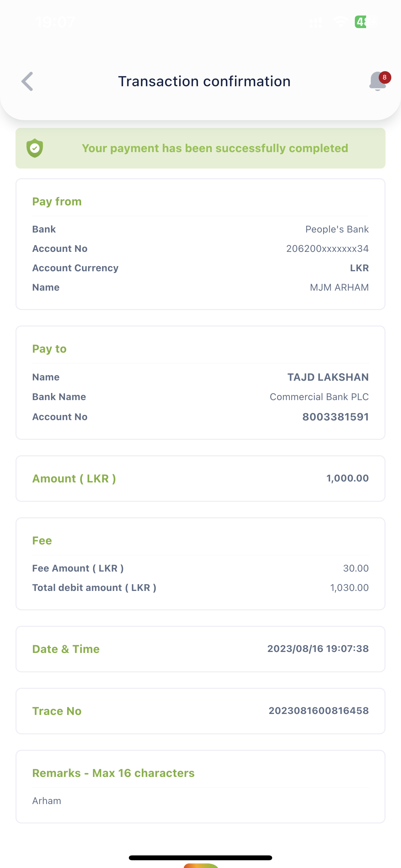This screenshot has height=868, width=401.
Task: Tap the Date & Time value
Action: [317, 649]
